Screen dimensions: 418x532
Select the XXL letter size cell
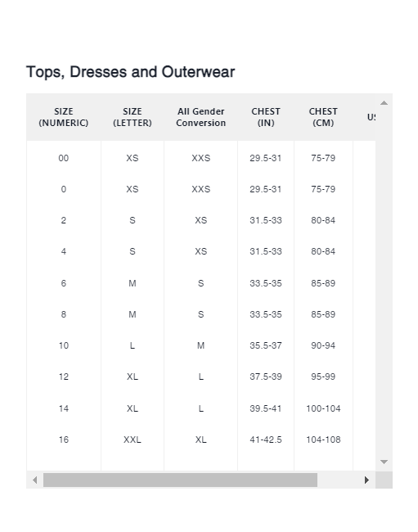[133, 440]
